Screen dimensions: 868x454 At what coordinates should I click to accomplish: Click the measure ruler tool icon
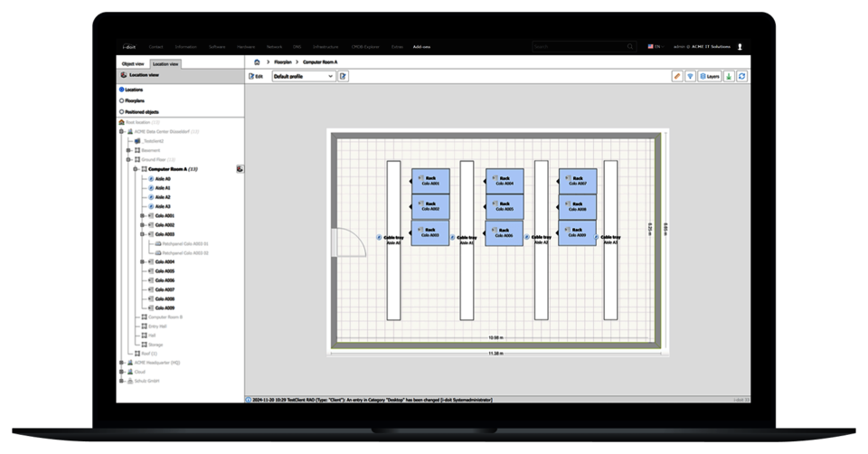click(676, 77)
